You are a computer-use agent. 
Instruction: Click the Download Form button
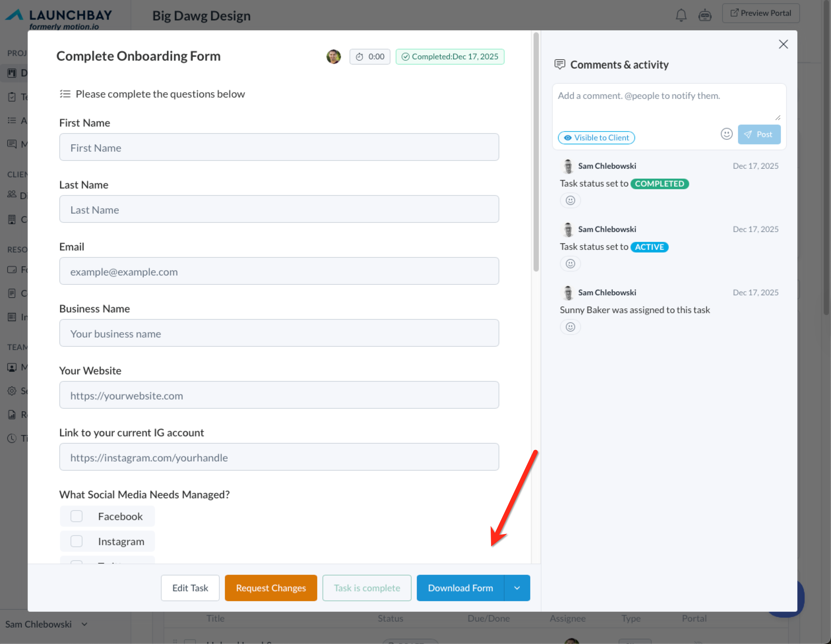click(x=460, y=588)
